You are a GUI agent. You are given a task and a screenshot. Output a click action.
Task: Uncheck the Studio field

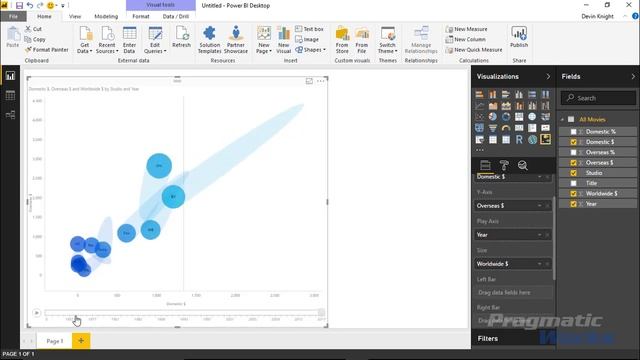pyautogui.click(x=573, y=173)
